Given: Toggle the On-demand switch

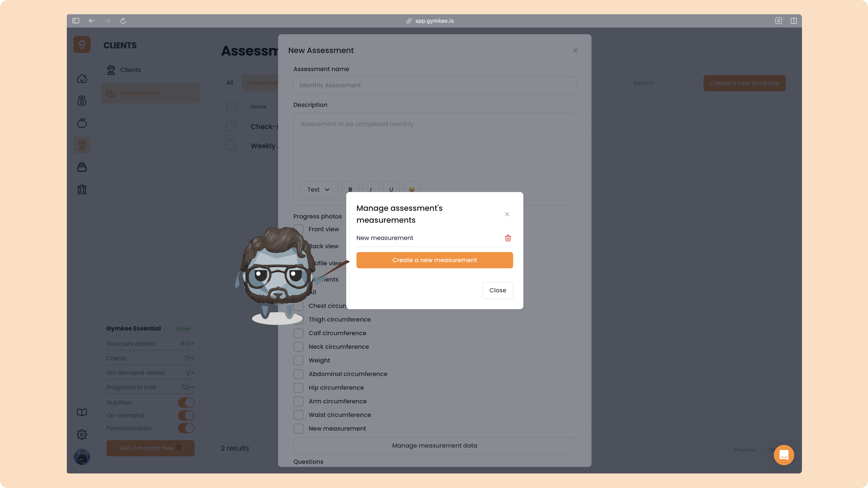Looking at the screenshot, I should pyautogui.click(x=186, y=415).
